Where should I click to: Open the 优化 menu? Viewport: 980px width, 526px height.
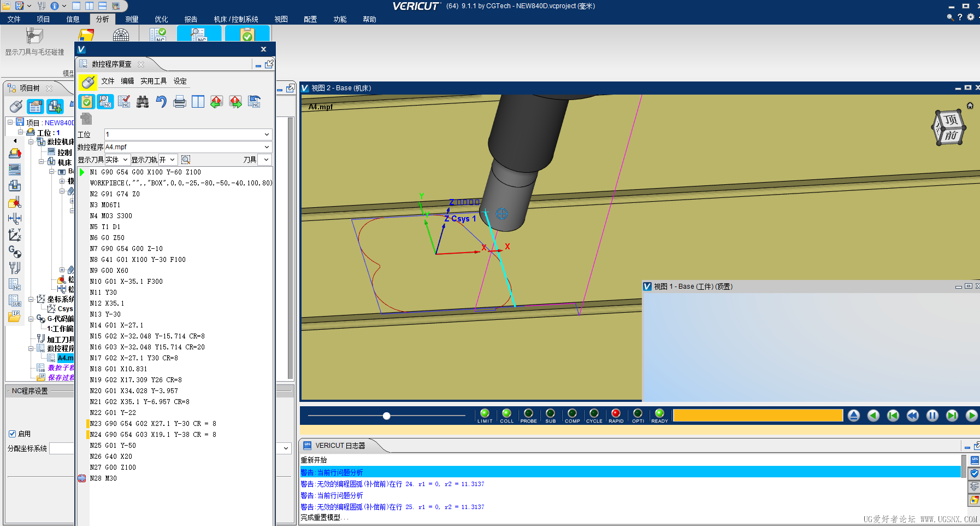(x=161, y=19)
